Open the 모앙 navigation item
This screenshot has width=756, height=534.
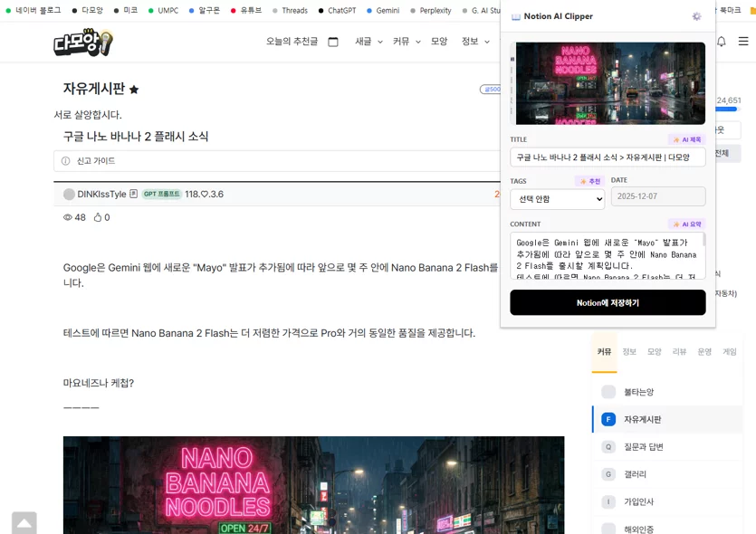439,42
